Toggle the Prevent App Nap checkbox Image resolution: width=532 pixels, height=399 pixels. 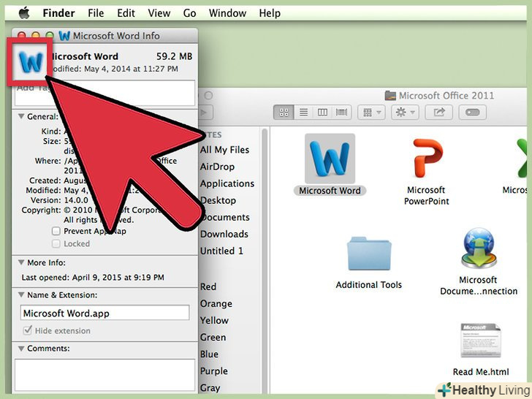[56, 232]
